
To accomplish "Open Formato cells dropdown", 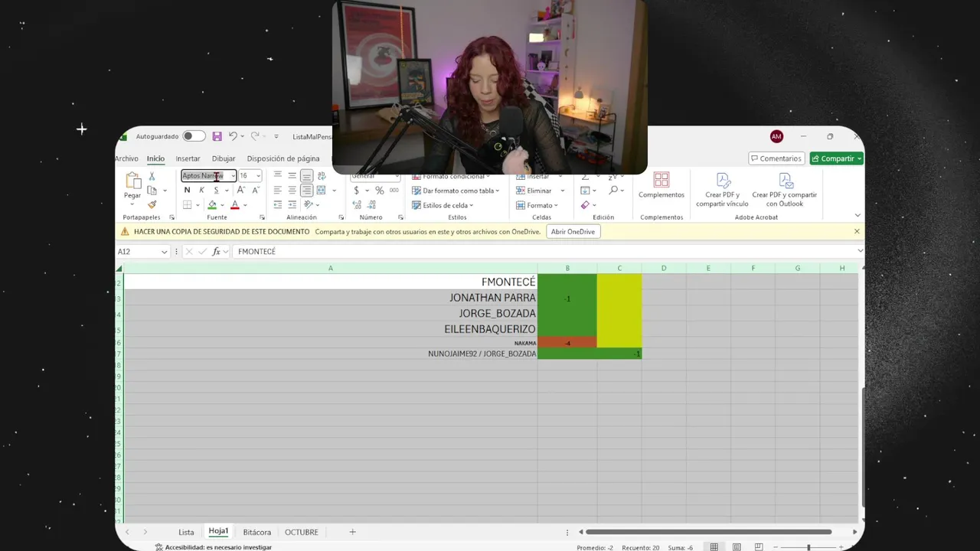I will (537, 205).
